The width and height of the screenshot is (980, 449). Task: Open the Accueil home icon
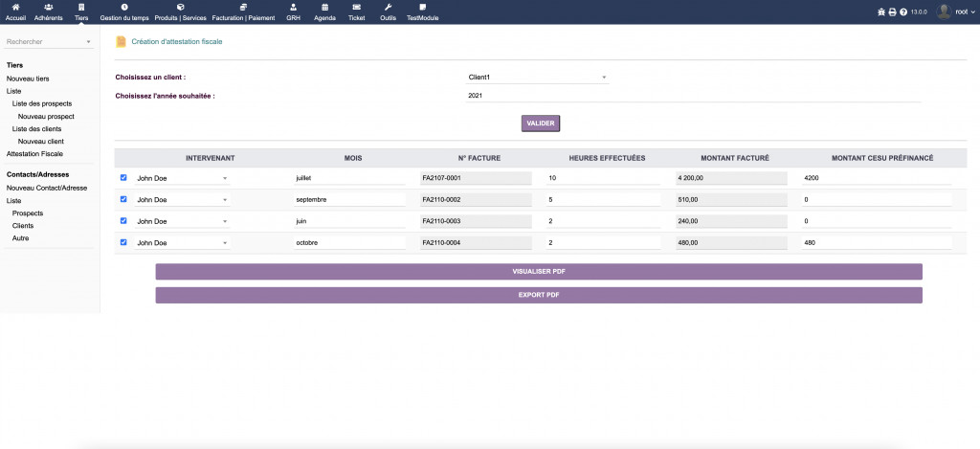tap(15, 8)
